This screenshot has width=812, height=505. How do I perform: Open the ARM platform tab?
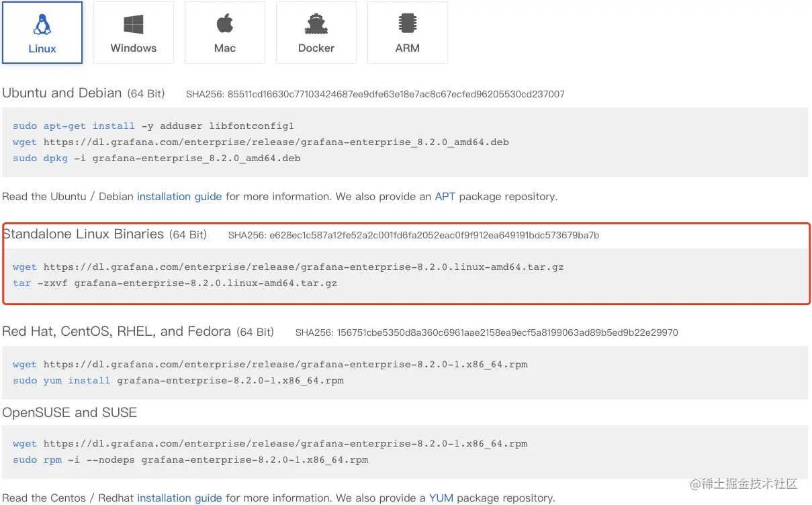(x=408, y=32)
